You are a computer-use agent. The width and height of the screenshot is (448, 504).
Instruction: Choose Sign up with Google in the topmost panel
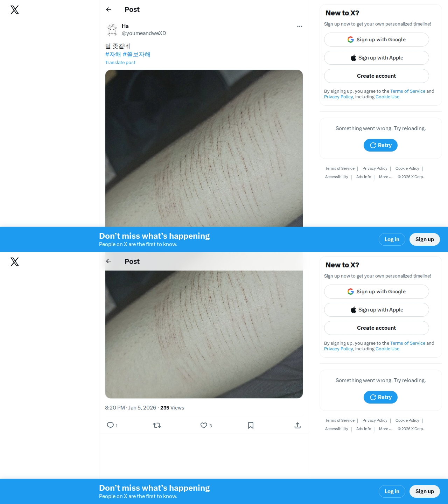(377, 40)
